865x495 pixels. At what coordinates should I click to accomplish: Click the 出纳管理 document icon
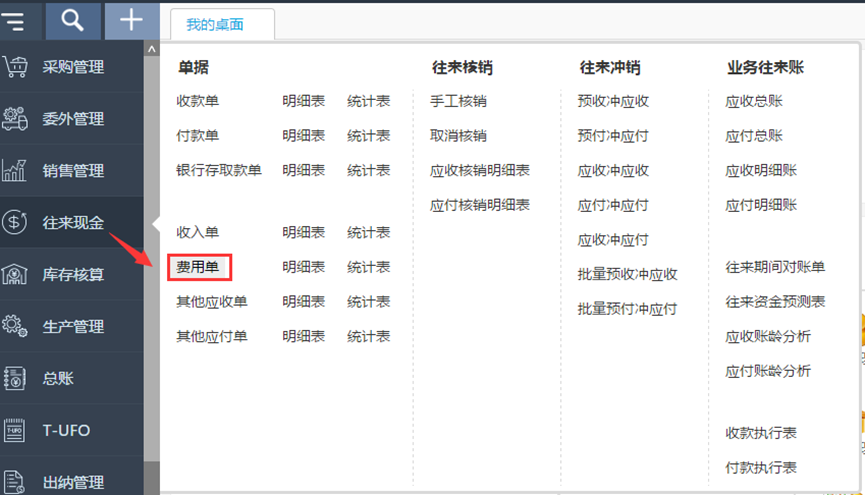14,482
